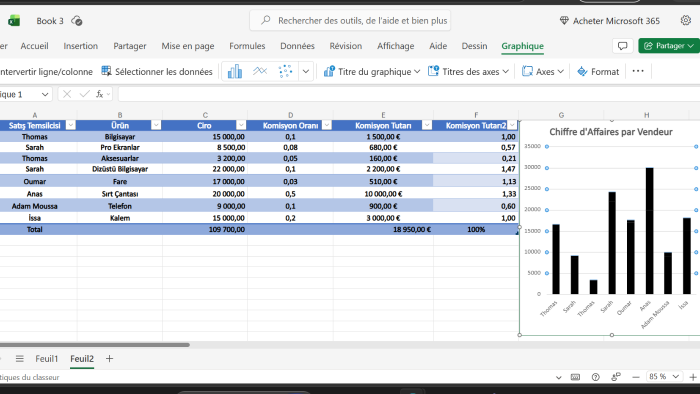Click the keyboard icon in status bar
Viewport: 700px width, 394px height.
[575, 377]
